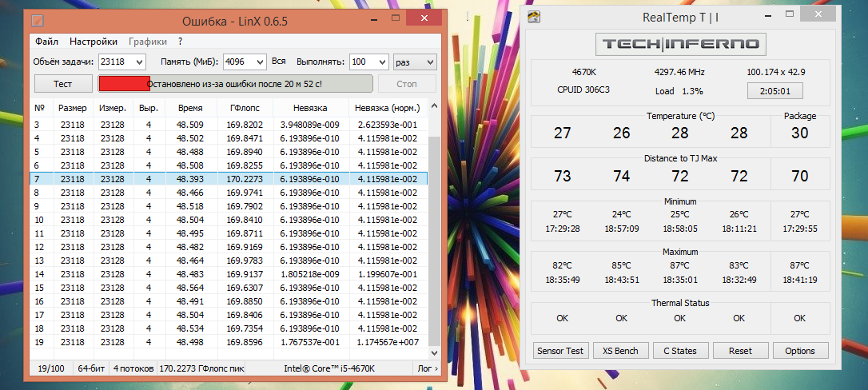Image resolution: width=868 pixels, height=390 pixels.
Task: Click the Стоп button
Action: point(408,84)
